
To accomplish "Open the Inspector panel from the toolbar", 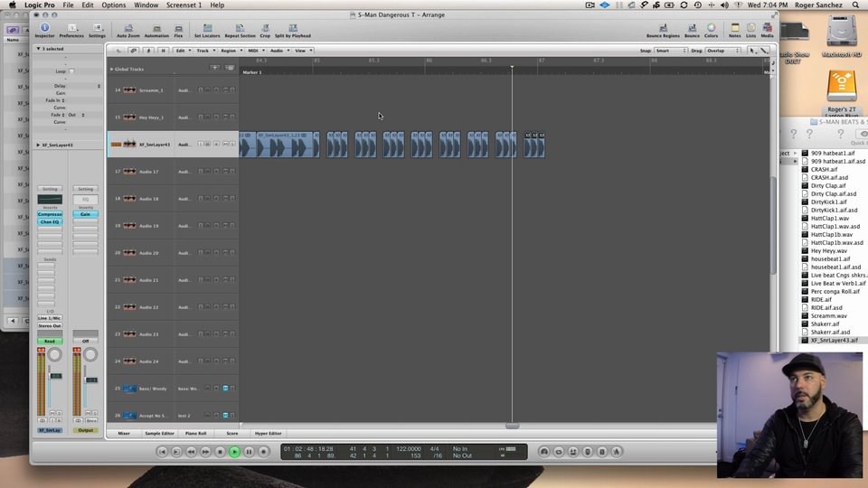I will (45, 31).
